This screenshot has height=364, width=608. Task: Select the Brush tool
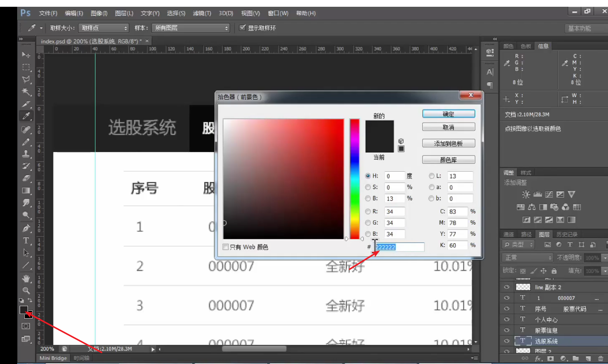tap(26, 142)
